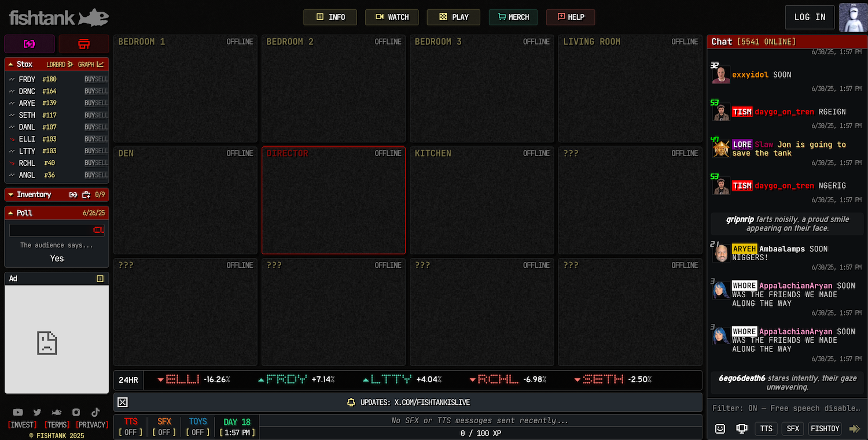Collapse the Poll panel arrow
Viewport: 868px width, 440px height.
[10, 213]
